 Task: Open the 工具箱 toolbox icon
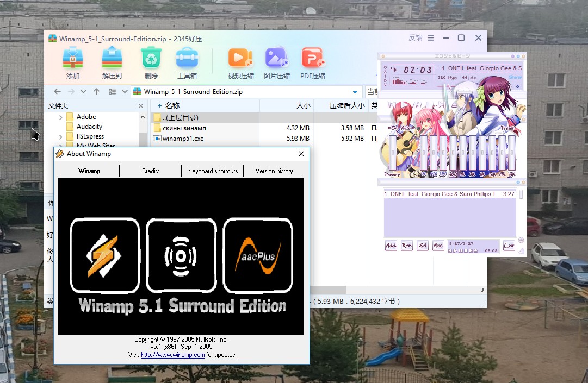tap(187, 59)
